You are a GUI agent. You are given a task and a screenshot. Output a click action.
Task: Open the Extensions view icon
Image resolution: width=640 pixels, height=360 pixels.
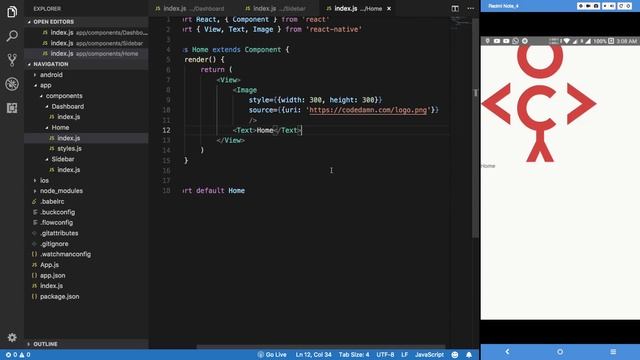(12, 108)
